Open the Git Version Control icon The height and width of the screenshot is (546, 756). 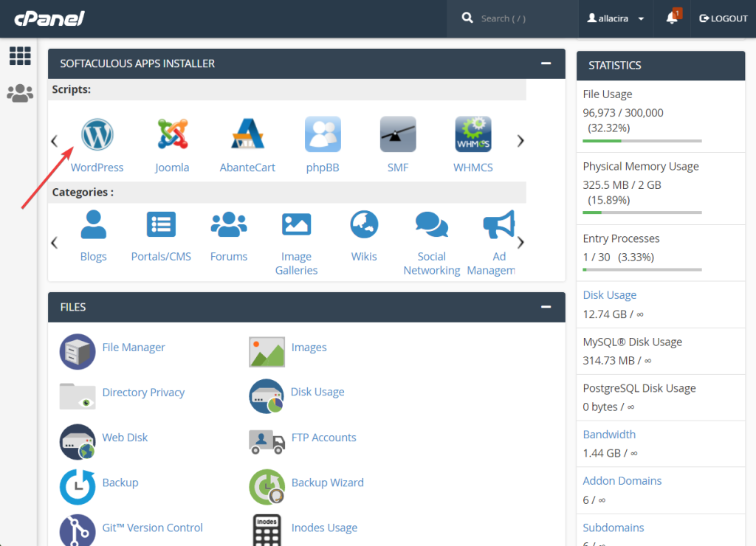[78, 531]
